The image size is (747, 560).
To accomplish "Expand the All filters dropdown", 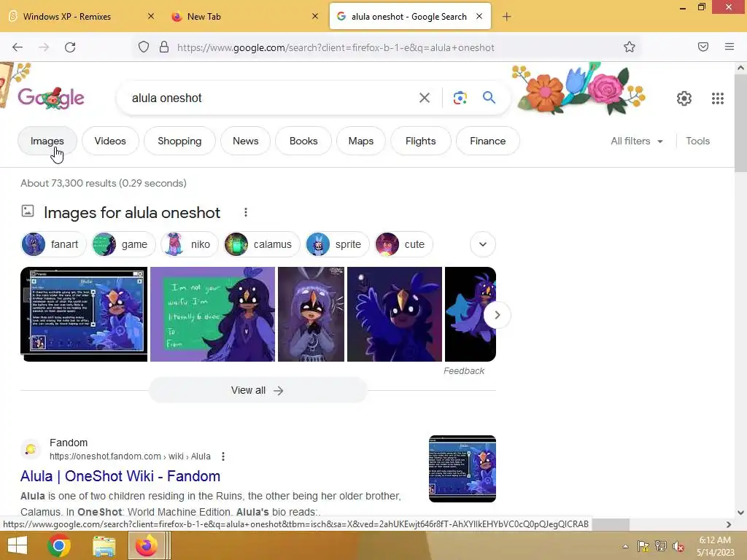I will tap(637, 141).
